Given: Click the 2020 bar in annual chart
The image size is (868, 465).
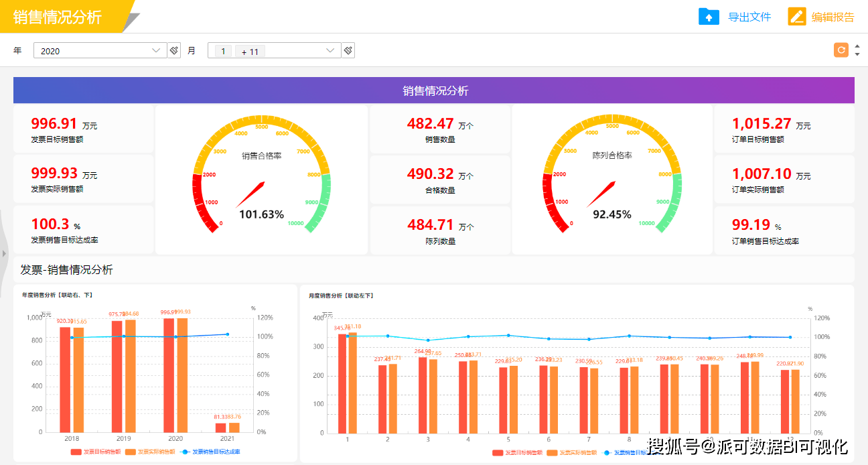Looking at the screenshot, I should pyautogui.click(x=169, y=375).
